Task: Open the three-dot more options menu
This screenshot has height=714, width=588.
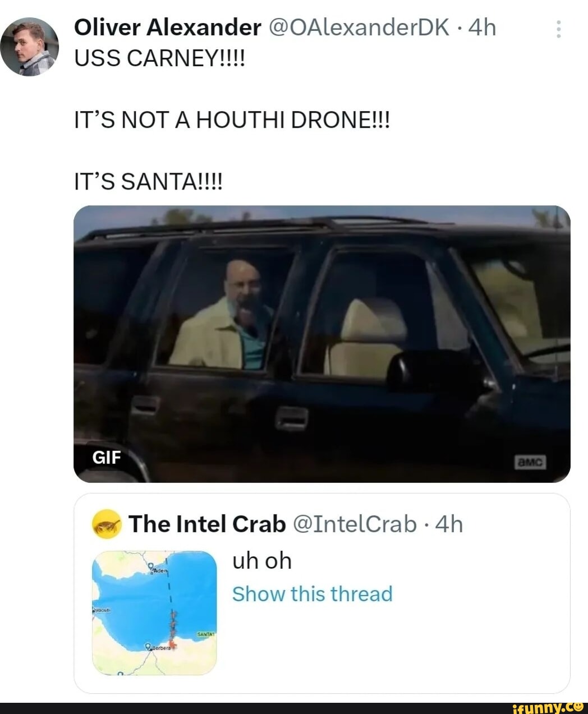Action: tap(558, 29)
